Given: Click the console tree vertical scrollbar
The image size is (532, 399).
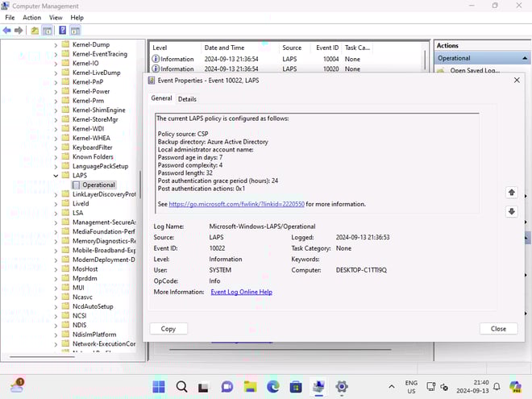Looking at the screenshot, I should click(139, 185).
